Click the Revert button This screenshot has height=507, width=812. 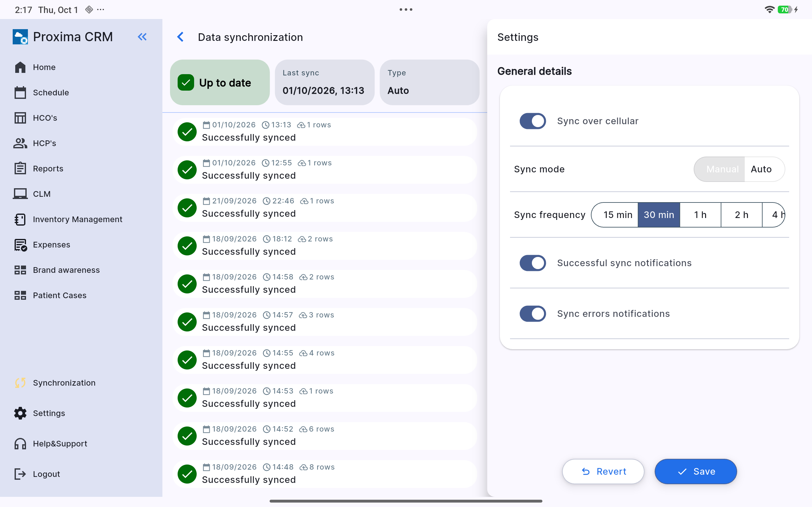click(x=603, y=471)
